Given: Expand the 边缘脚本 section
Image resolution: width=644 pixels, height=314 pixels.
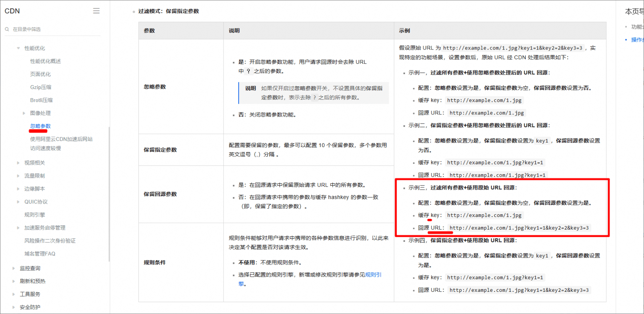Looking at the screenshot, I should click(18, 189).
